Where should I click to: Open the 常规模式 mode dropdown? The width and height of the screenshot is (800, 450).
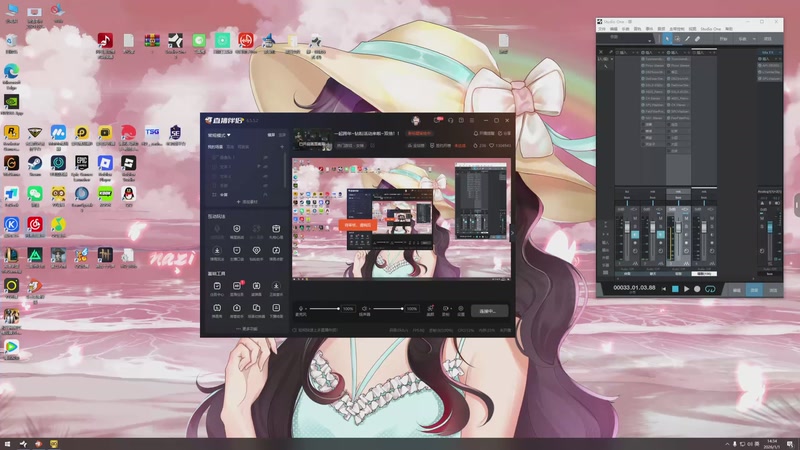[x=219, y=135]
